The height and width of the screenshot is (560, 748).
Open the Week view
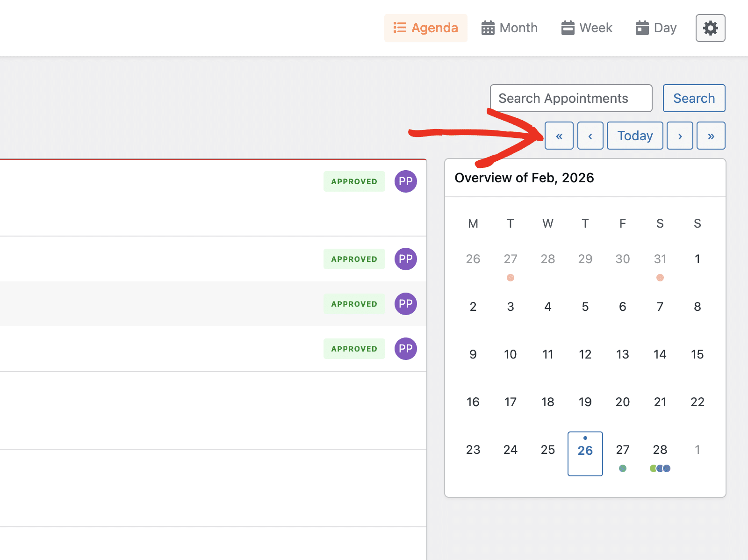586,28
